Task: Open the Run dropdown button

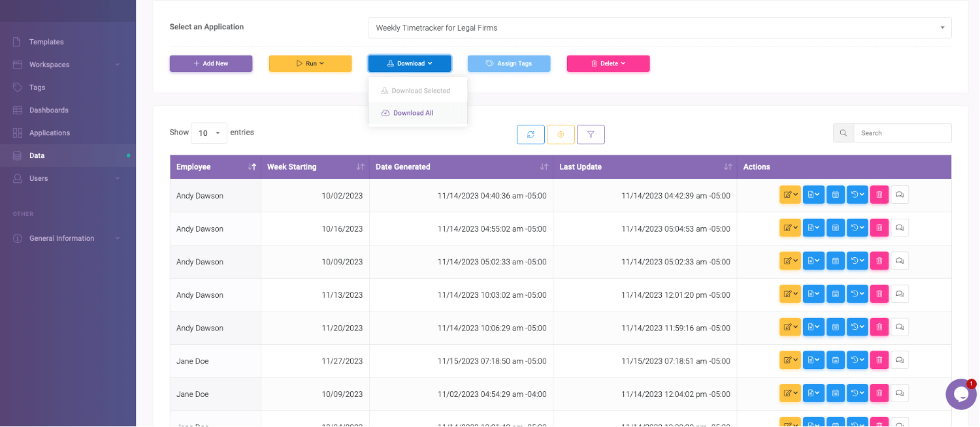Action: click(x=310, y=63)
